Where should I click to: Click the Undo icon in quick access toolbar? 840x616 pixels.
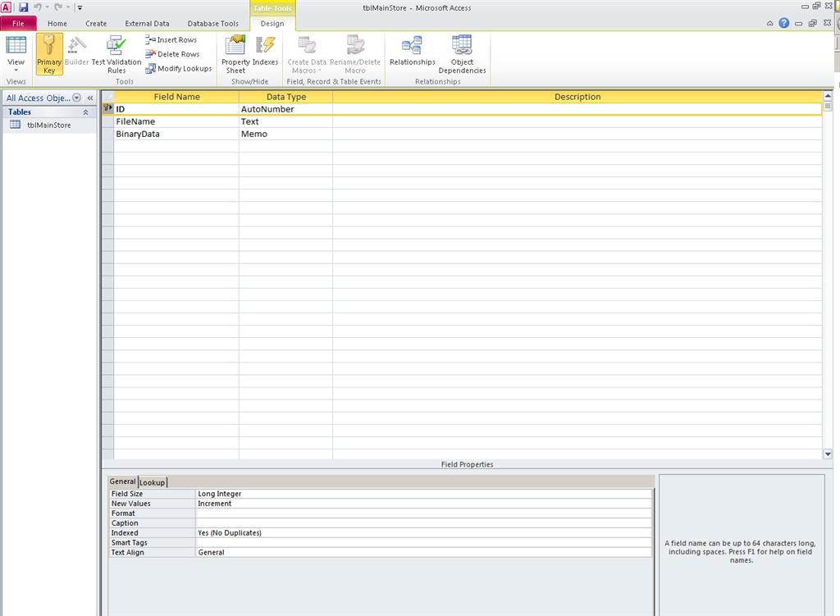(38, 7)
